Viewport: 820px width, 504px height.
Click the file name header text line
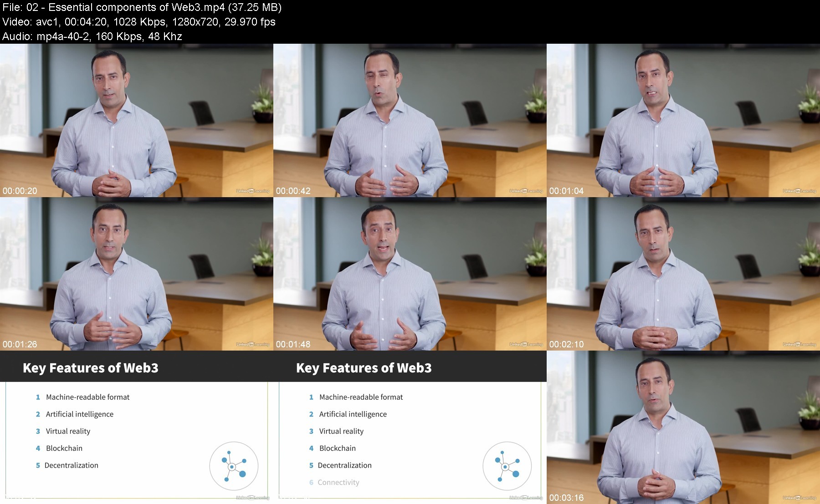point(142,7)
